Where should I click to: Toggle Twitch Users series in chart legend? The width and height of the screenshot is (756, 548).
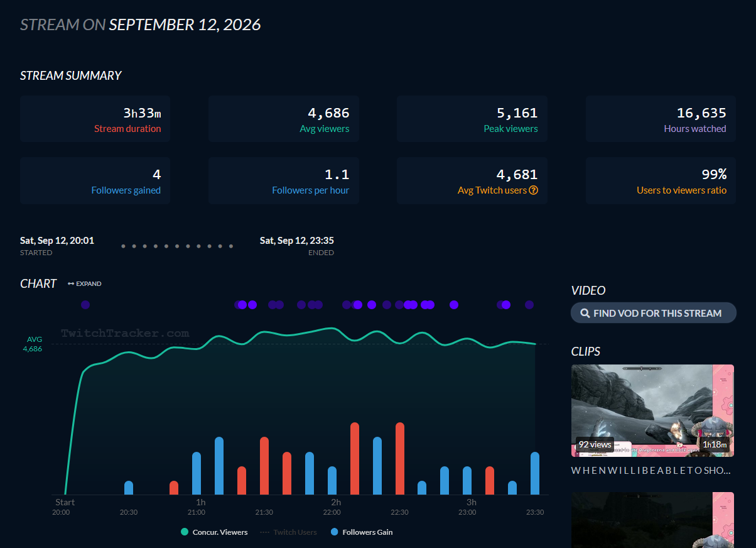click(288, 532)
